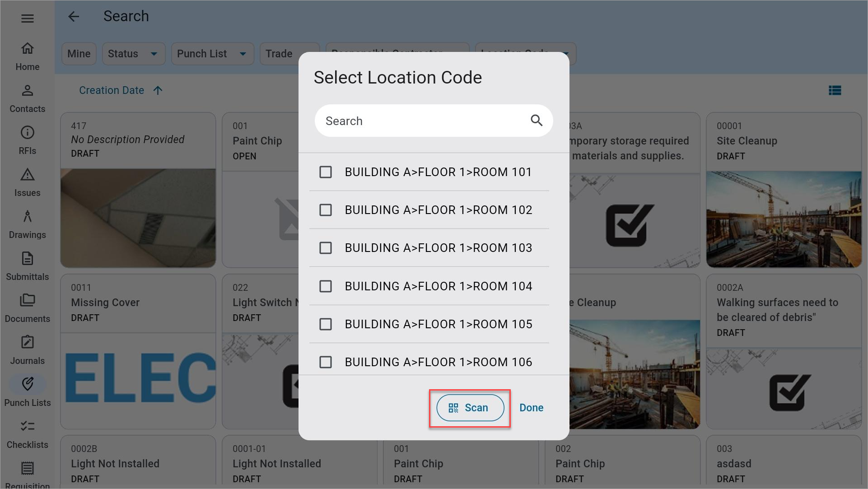Enable BUILDING A>FLOOR 1>ROOM 105 filter

click(x=326, y=324)
